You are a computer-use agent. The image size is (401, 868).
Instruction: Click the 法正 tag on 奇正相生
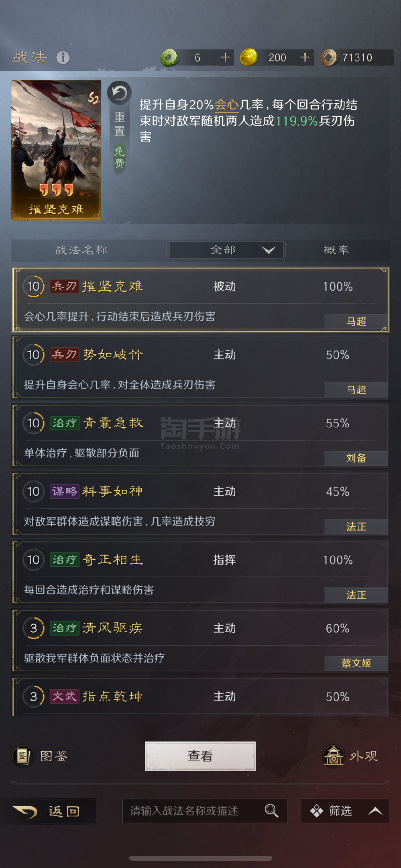(356, 595)
